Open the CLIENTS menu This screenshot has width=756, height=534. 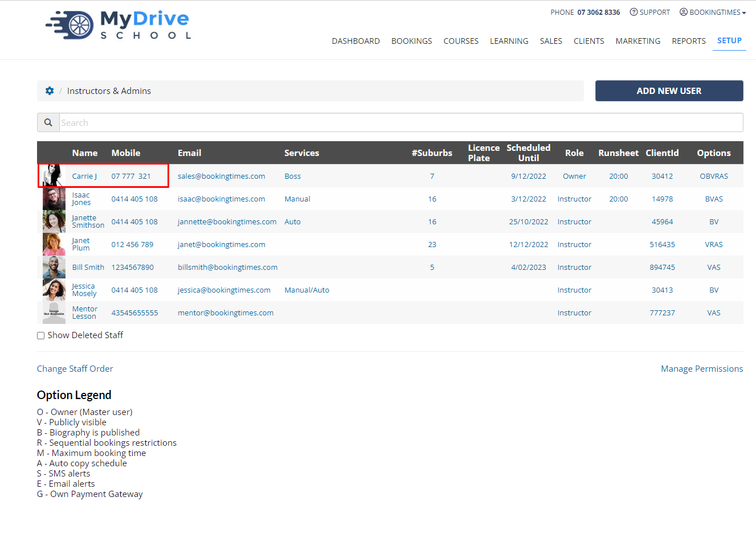(x=589, y=41)
